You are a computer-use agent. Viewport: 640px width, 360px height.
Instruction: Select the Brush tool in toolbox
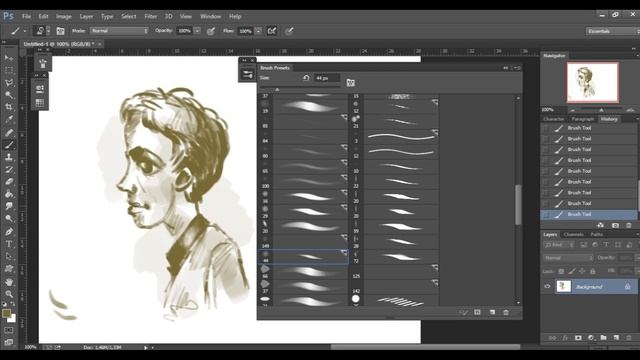9,145
